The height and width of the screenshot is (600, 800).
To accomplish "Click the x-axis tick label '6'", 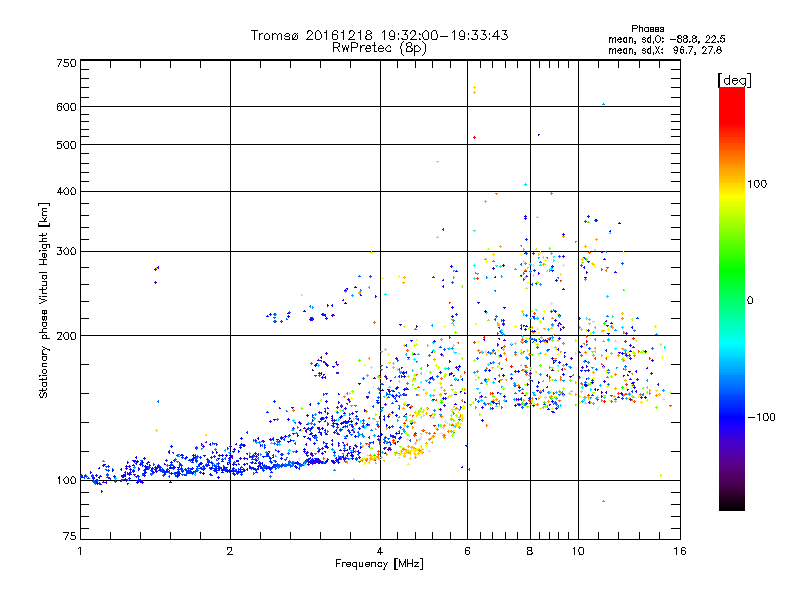I will pyautogui.click(x=467, y=551).
